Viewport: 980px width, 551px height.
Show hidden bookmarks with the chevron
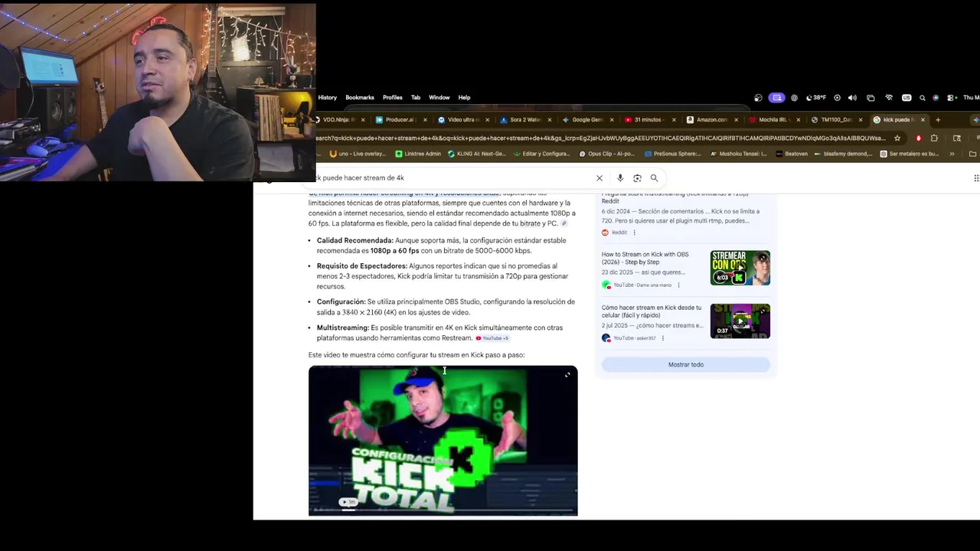coord(952,154)
